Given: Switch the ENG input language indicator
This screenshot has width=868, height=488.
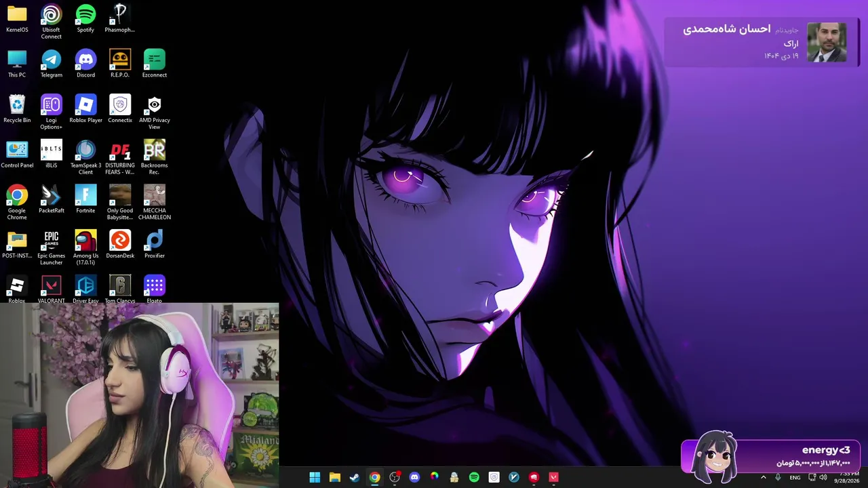Looking at the screenshot, I should pyautogui.click(x=795, y=477).
